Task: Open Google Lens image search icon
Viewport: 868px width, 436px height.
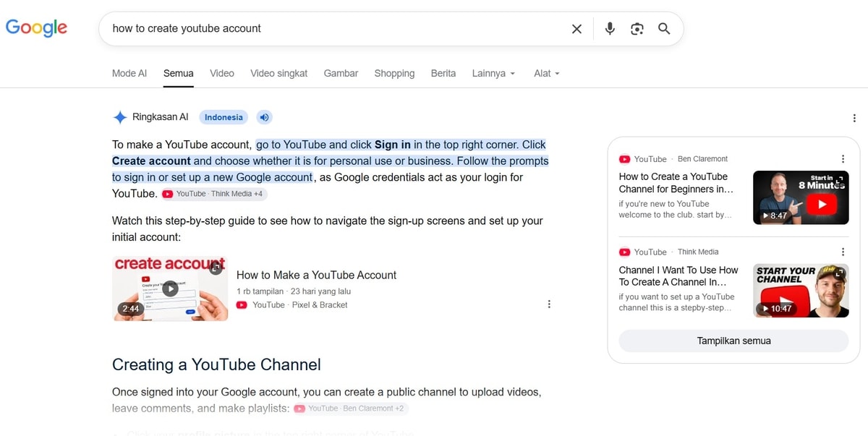Action: point(637,29)
